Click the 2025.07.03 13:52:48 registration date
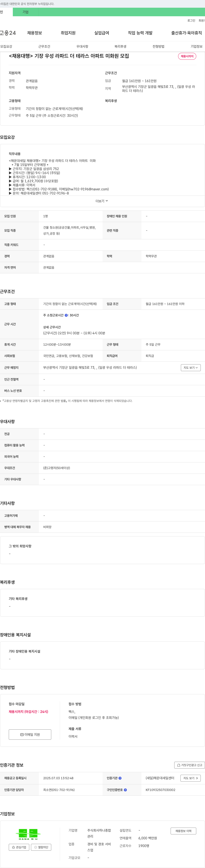The height and width of the screenshot is (868, 205). coord(58,778)
